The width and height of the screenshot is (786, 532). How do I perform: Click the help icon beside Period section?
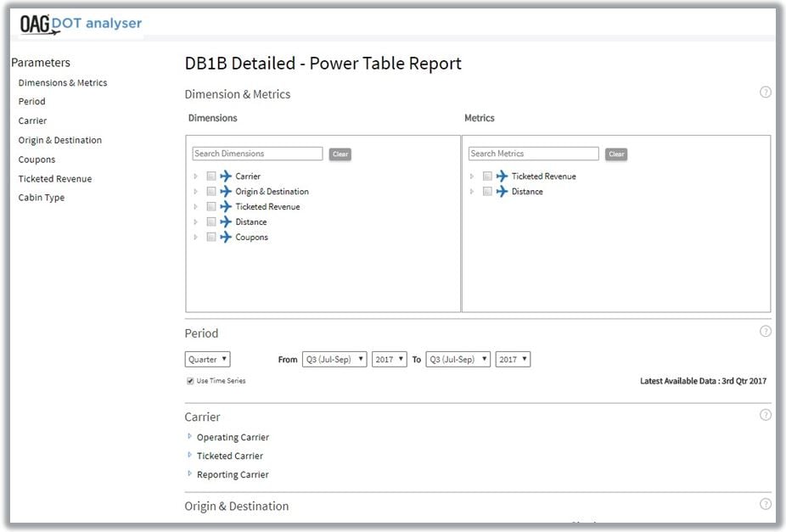click(765, 332)
